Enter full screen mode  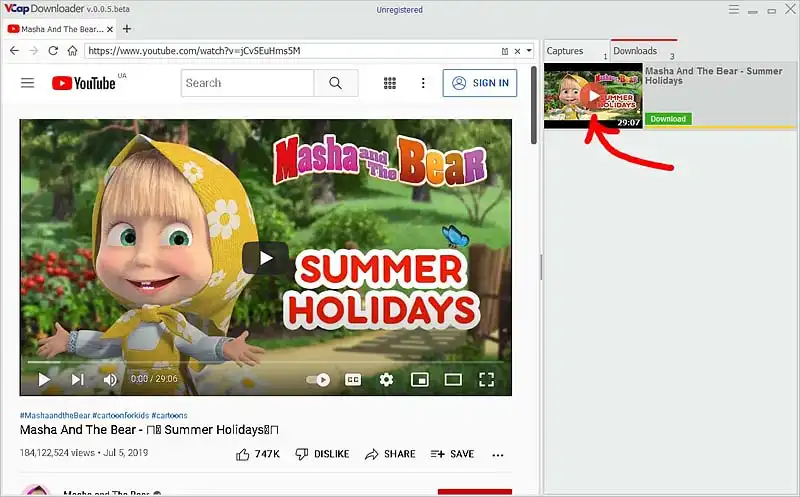tap(486, 379)
